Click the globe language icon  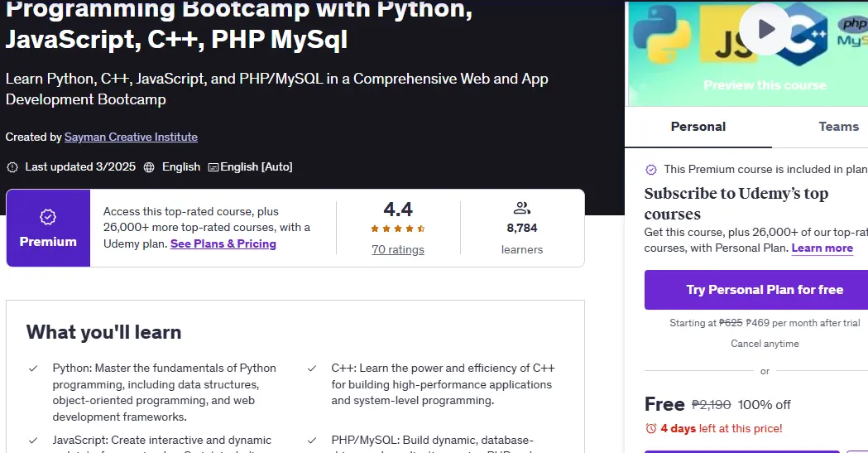point(149,167)
